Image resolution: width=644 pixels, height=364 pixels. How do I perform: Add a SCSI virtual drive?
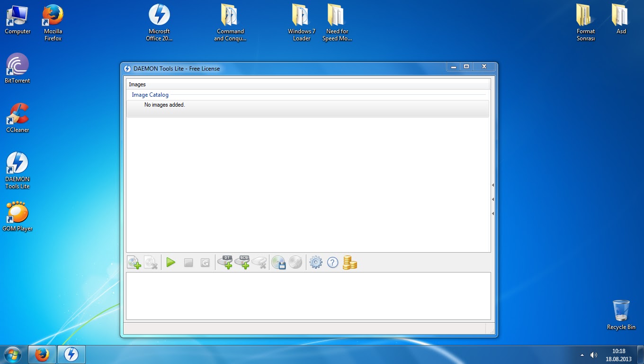point(242,262)
